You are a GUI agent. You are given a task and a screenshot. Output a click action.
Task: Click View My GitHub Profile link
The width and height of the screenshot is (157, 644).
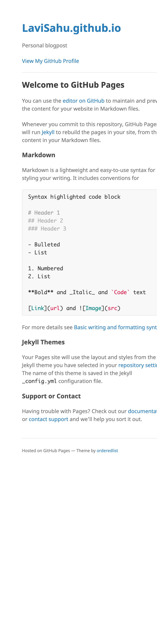click(x=50, y=61)
